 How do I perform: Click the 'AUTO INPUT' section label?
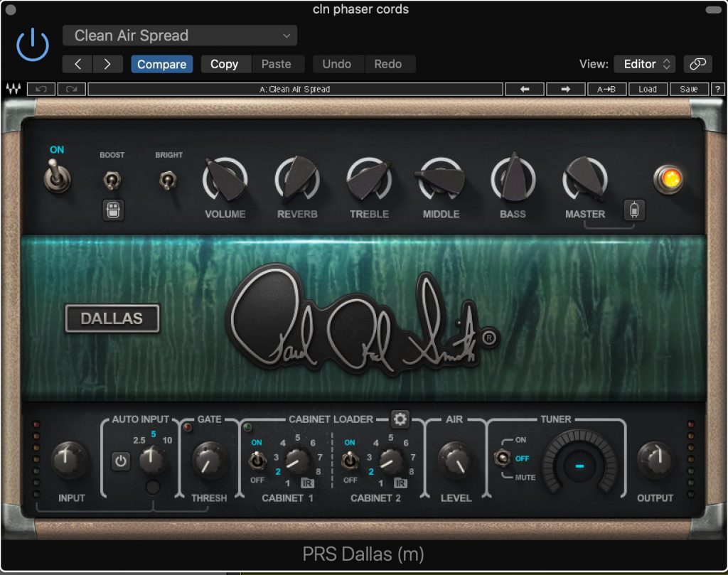[140, 419]
